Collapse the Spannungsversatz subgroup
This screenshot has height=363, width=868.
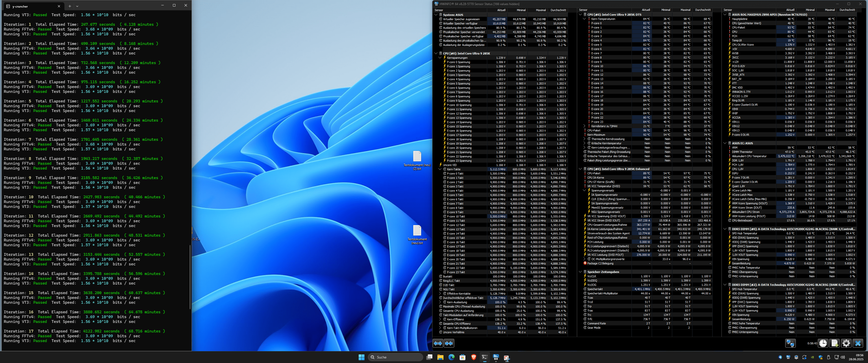584,190
